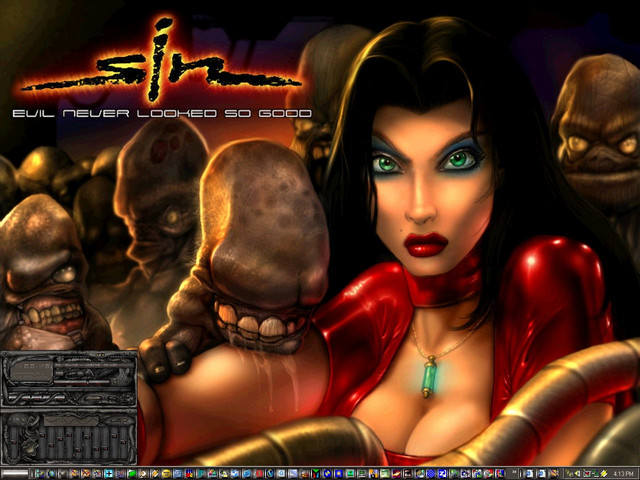Screen dimensions: 640x480
Task: Open the red swoosh icon in the taskbar
Action: click(396, 474)
